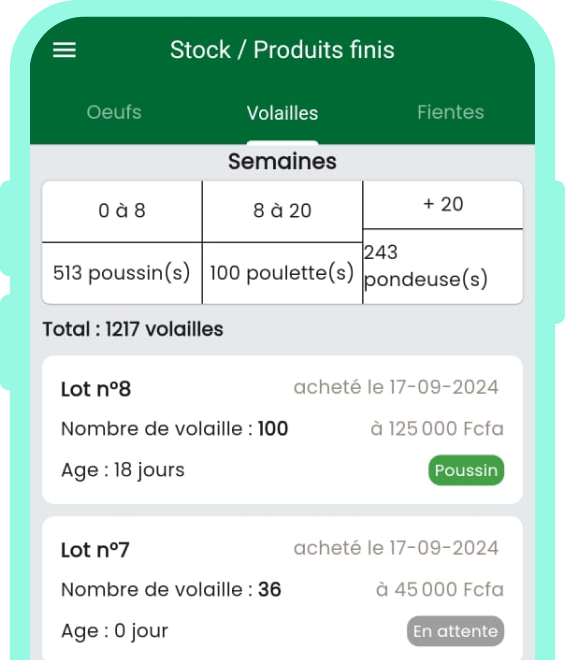This screenshot has height=660, width=565.
Task: Click the Total : 1217 volailles text
Action: pos(133,329)
